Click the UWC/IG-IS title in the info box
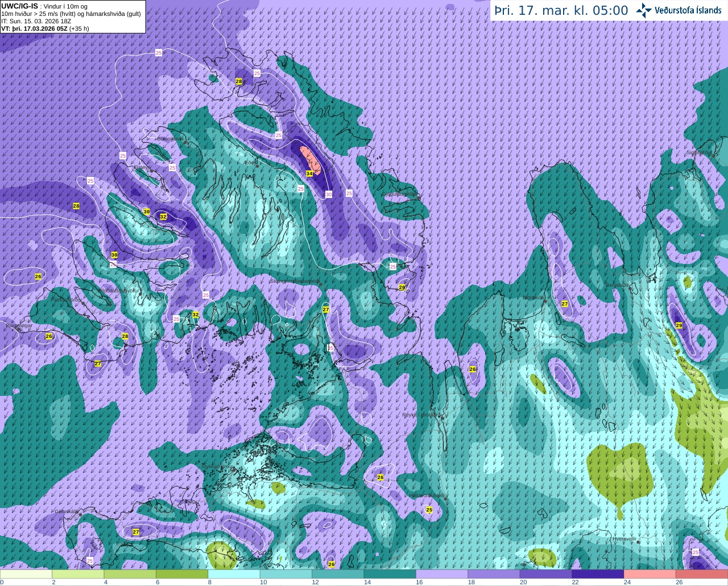Viewport: 728px width, 586px height. point(19,6)
